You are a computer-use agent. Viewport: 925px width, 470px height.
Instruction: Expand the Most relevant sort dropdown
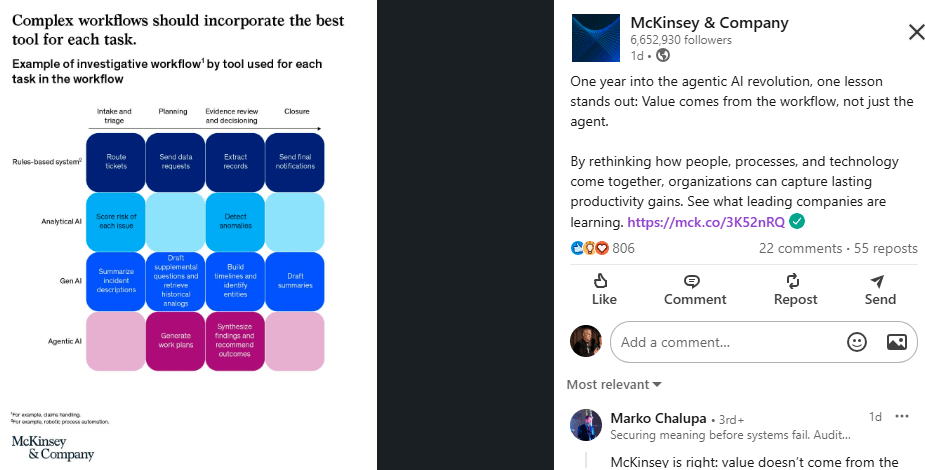click(x=615, y=384)
